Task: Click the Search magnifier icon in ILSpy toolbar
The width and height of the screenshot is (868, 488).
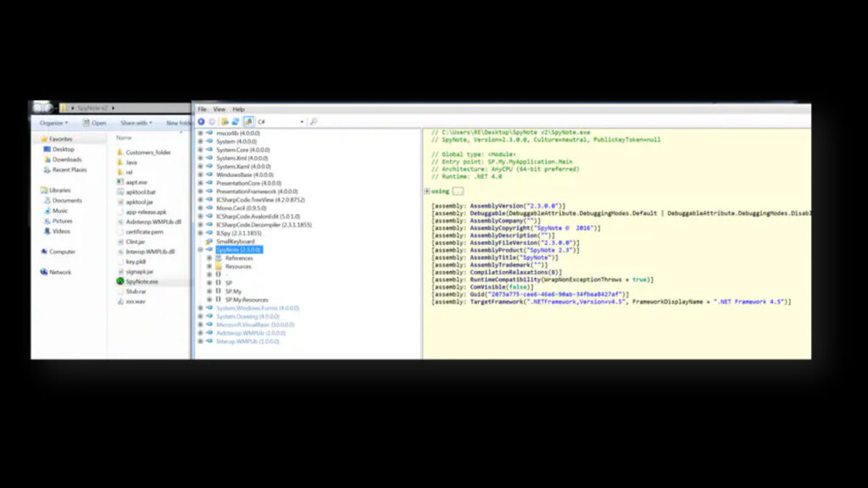Action: pos(314,122)
